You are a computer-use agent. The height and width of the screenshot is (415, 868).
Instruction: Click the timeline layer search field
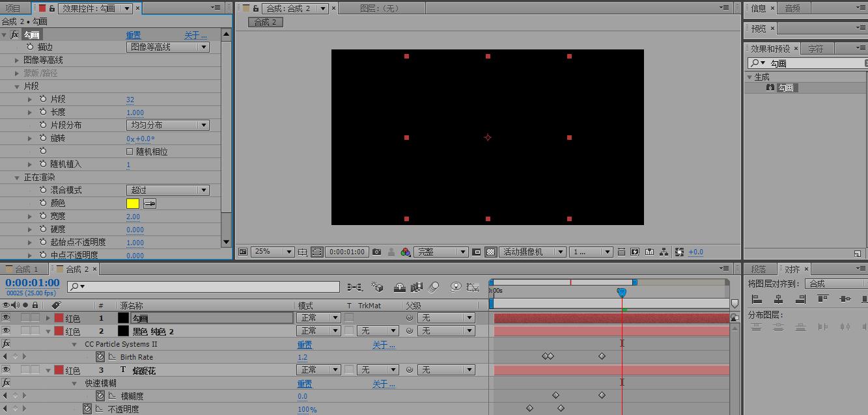(x=203, y=287)
